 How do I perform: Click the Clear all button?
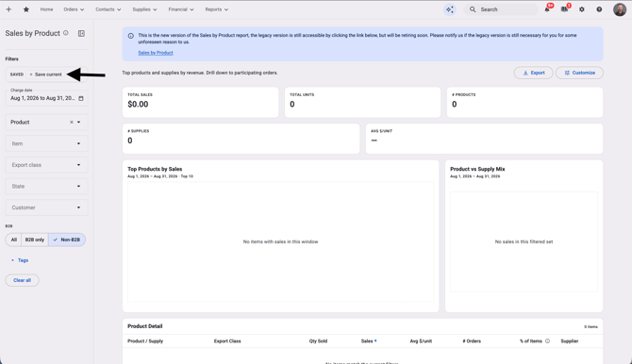click(x=23, y=280)
